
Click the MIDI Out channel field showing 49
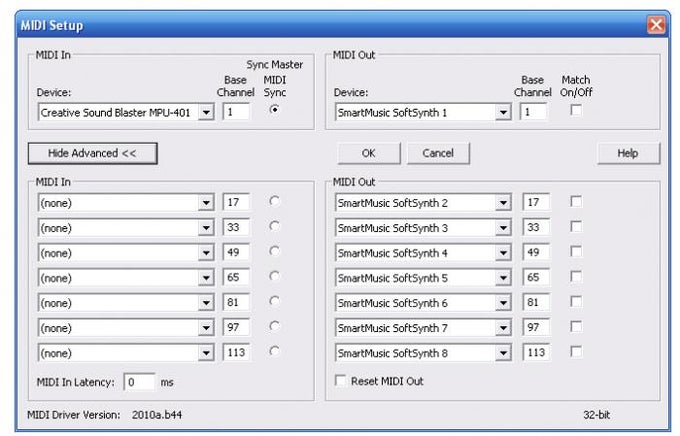tap(536, 252)
